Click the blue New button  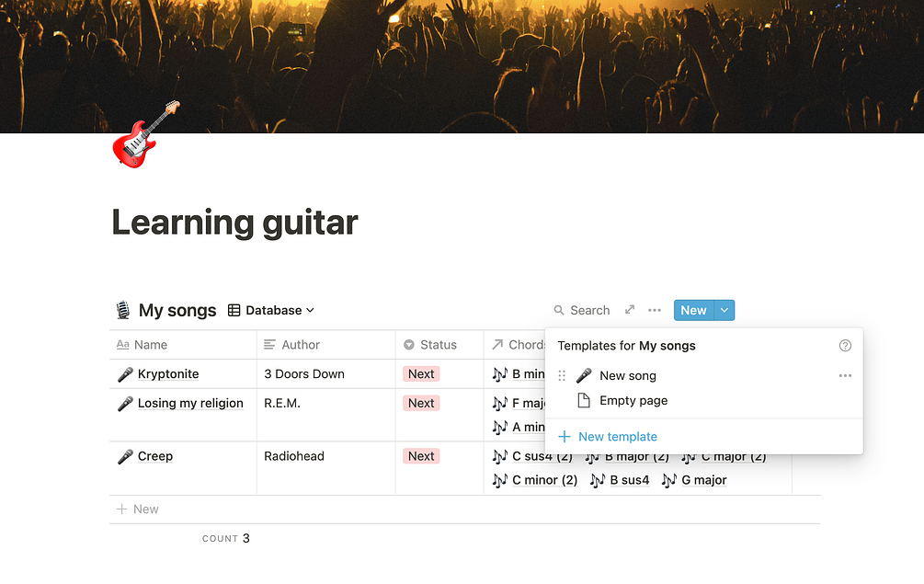point(693,310)
